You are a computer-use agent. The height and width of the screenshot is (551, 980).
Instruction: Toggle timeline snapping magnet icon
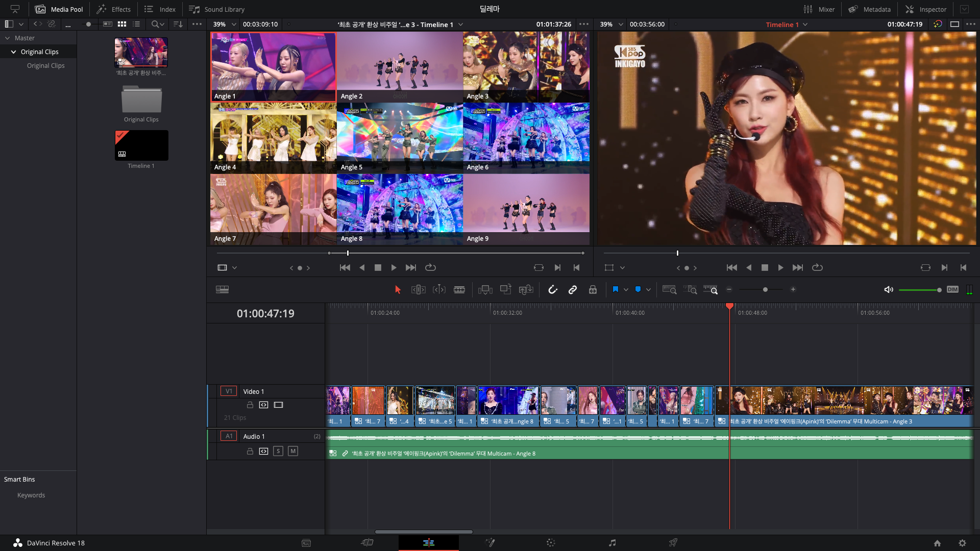(x=553, y=290)
